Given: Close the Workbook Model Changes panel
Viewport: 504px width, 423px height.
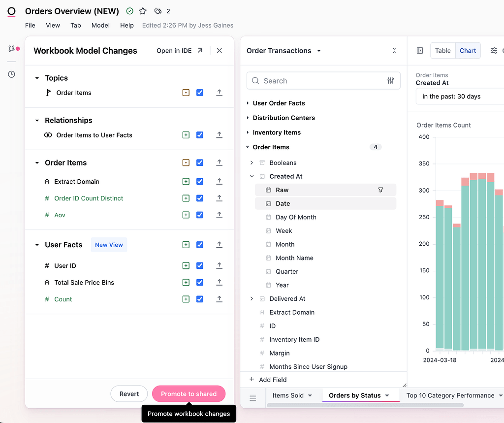Looking at the screenshot, I should (x=220, y=51).
